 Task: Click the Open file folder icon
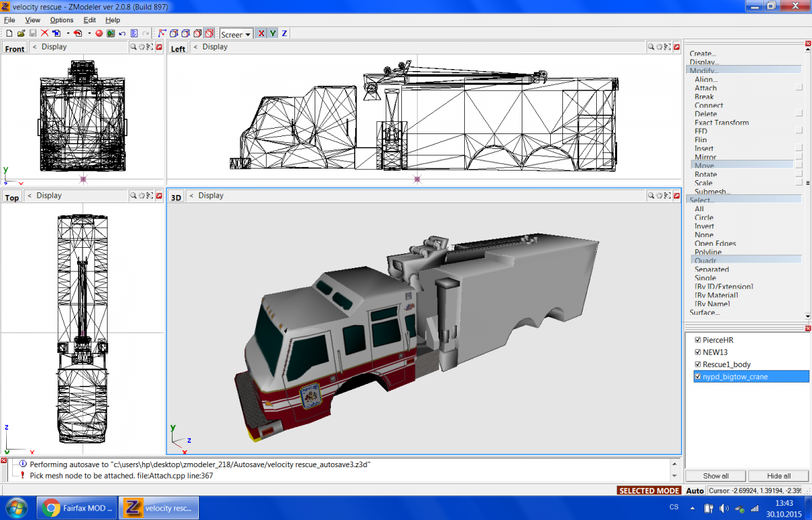click(21, 33)
